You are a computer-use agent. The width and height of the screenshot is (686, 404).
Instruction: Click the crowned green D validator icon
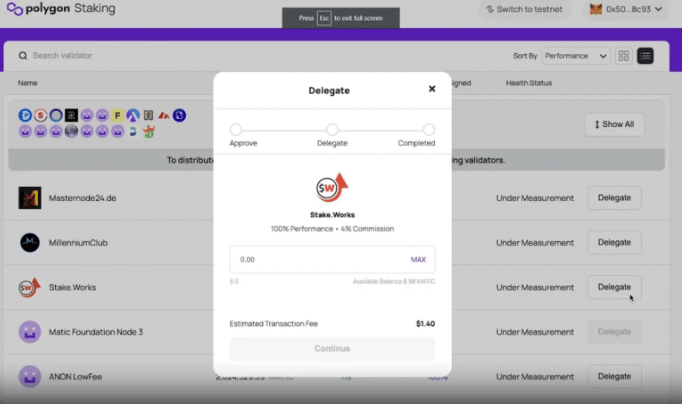[x=149, y=131]
